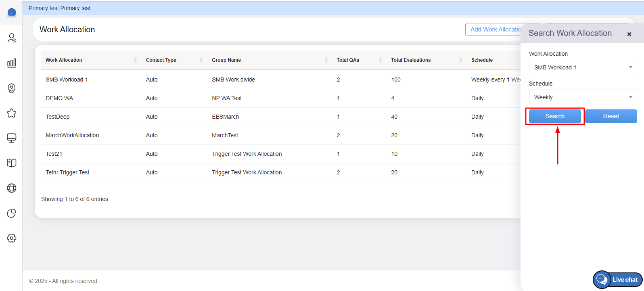Viewport: 644px width, 291px height.
Task: Sort table by Group Name column
Action: (226, 60)
